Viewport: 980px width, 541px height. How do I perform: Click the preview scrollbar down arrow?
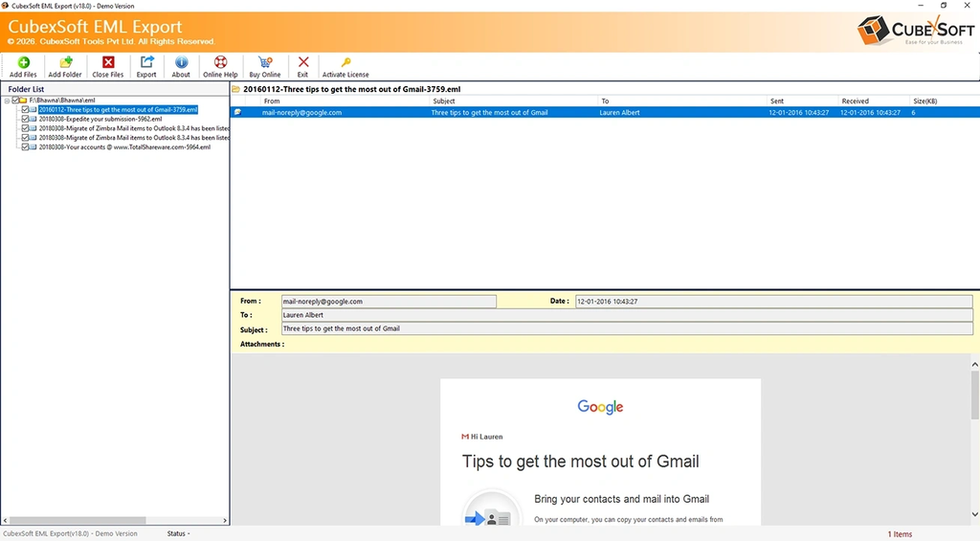coord(974,515)
